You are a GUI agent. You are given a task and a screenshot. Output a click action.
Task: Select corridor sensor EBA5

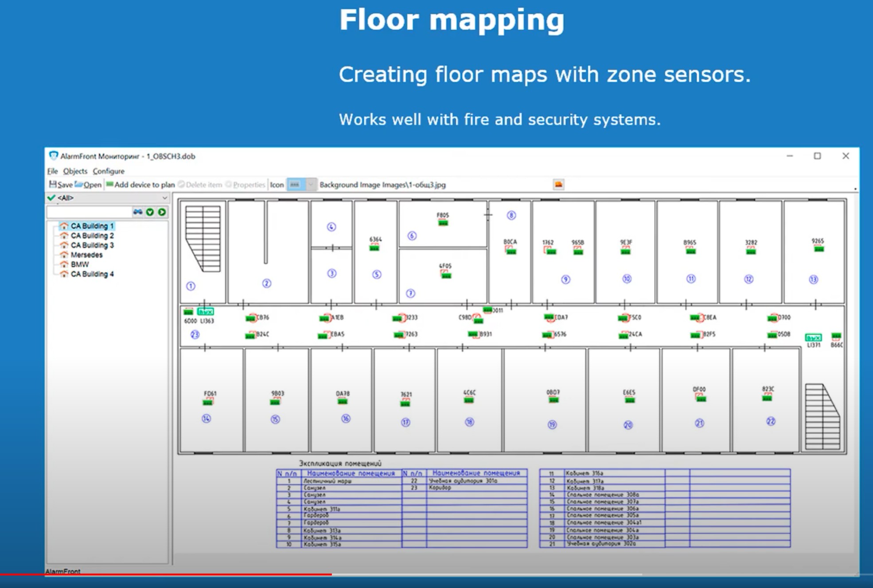point(324,335)
